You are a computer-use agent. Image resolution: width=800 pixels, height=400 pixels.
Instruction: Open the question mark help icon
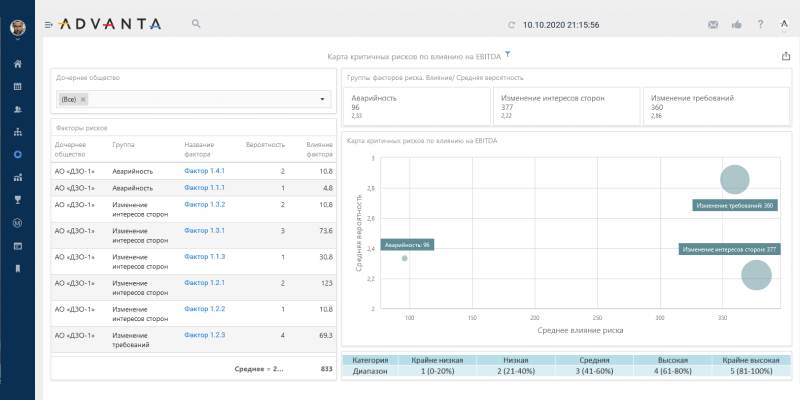[761, 24]
